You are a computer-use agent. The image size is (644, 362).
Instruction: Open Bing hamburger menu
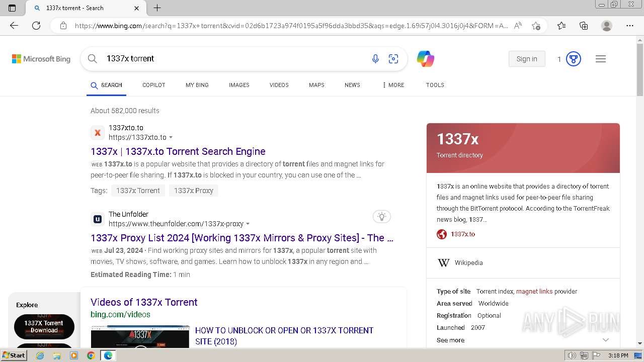tap(601, 59)
